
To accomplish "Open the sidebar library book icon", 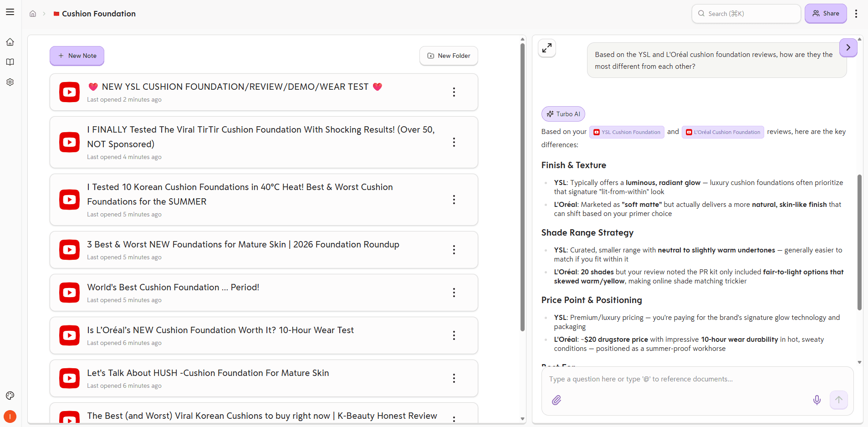I will [x=10, y=62].
